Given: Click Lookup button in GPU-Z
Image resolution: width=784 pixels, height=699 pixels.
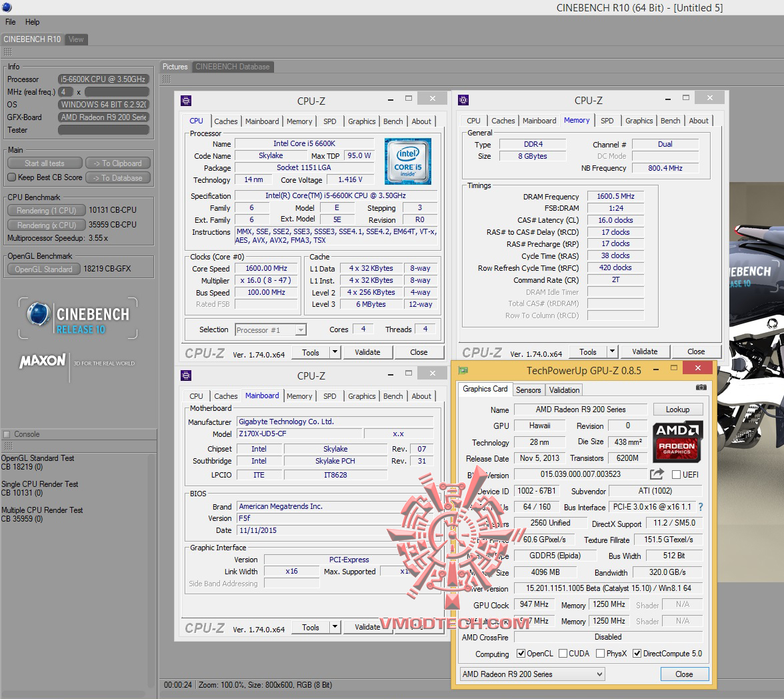Looking at the screenshot, I should (x=677, y=410).
